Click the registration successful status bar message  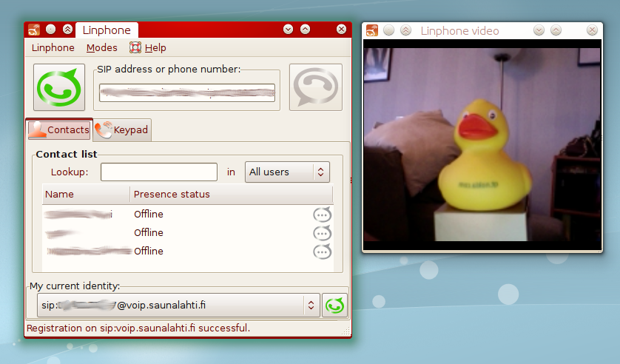138,328
